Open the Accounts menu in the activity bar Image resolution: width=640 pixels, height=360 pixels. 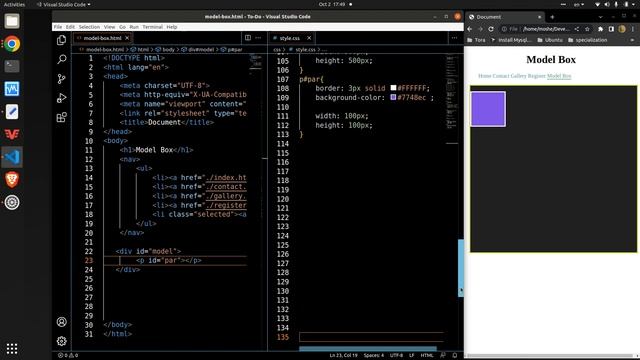(x=62, y=322)
